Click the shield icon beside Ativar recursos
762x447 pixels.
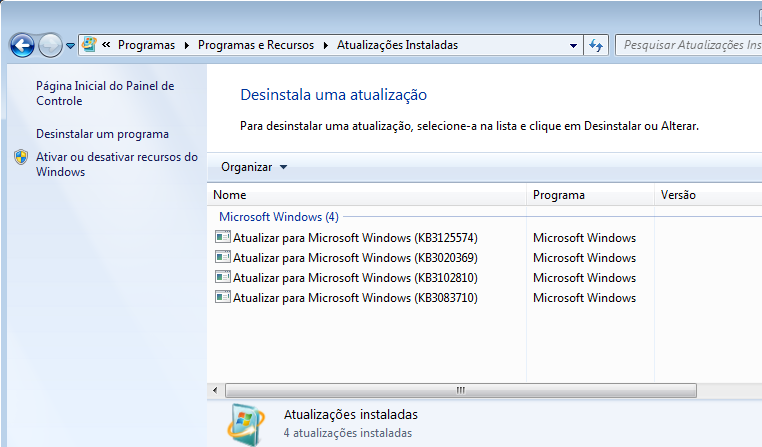coord(21,157)
